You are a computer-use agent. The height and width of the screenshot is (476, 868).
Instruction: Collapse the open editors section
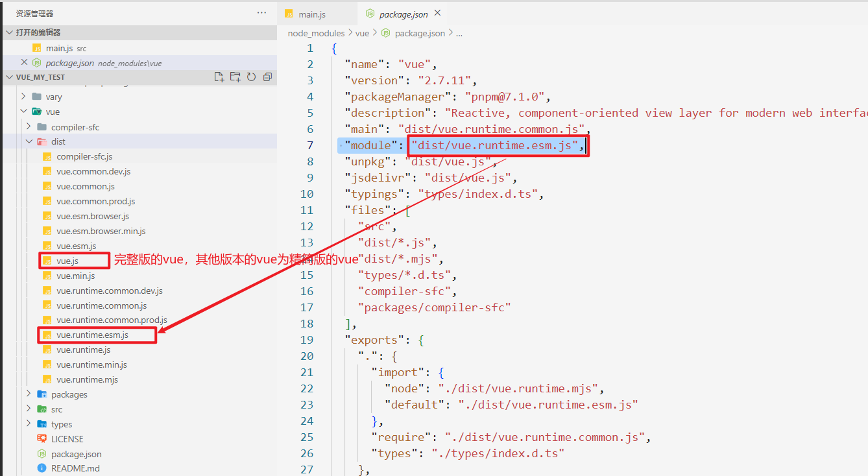tap(9, 32)
